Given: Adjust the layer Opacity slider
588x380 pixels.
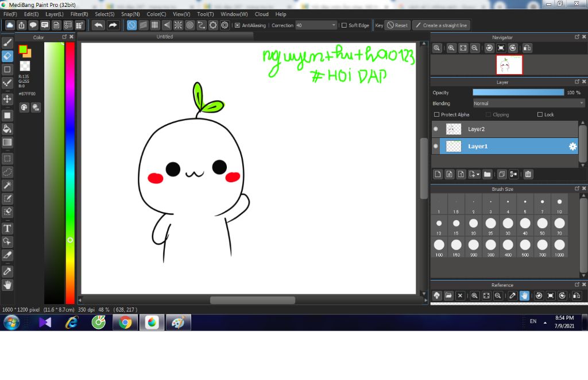Looking at the screenshot, I should pyautogui.click(x=519, y=93).
